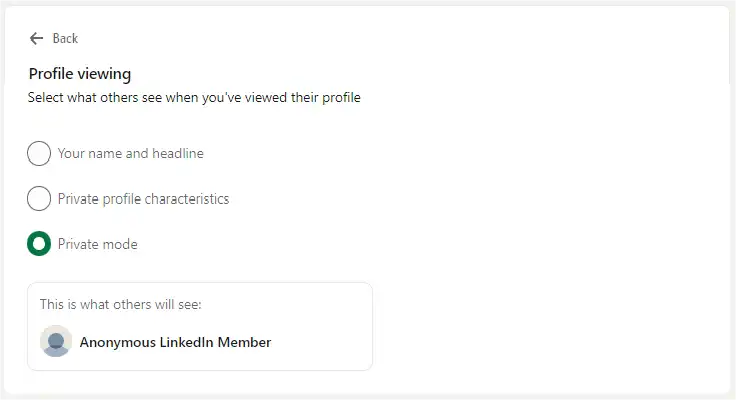Screen dimensions: 736x400
Task: Choose the Private profile characteristics radio circle
Action: (39, 199)
